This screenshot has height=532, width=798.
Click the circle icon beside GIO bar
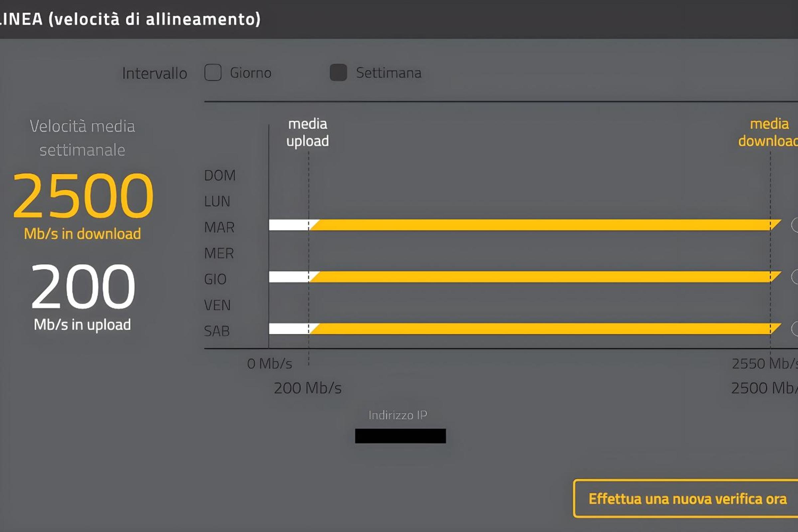tap(795, 277)
